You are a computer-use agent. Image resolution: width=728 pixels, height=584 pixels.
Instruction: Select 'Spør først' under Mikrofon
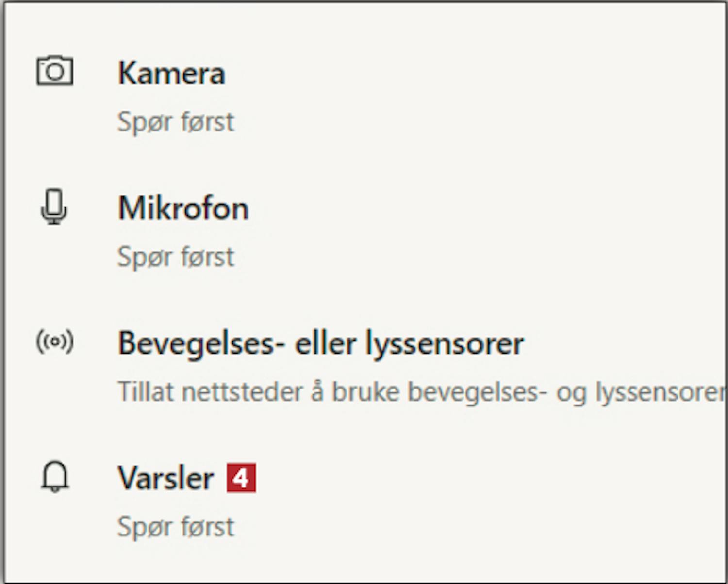click(x=176, y=257)
